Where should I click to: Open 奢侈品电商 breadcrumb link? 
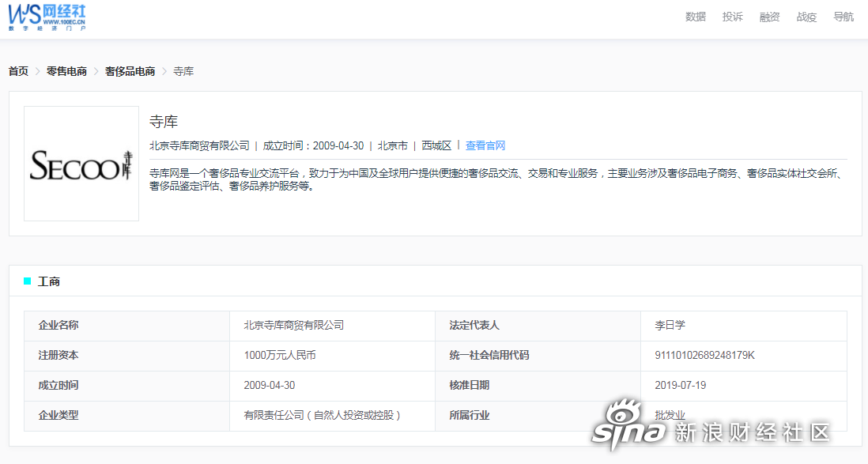(130, 71)
